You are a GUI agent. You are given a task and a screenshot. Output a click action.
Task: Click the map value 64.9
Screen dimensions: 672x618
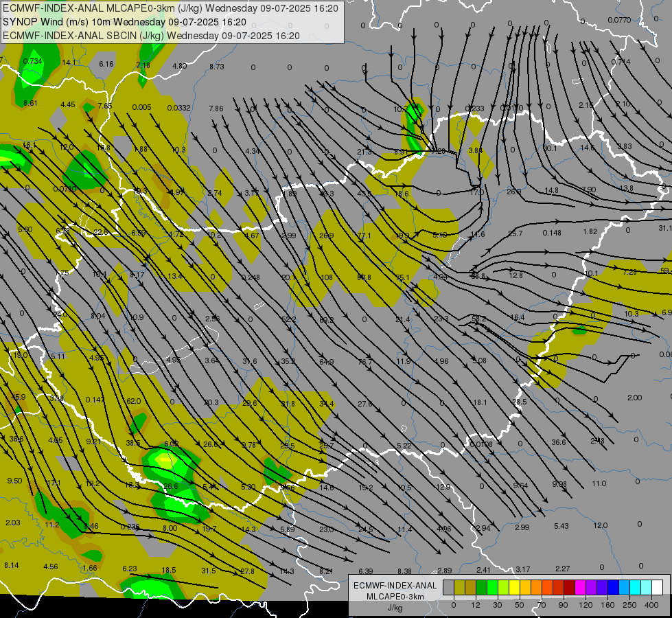point(327,362)
